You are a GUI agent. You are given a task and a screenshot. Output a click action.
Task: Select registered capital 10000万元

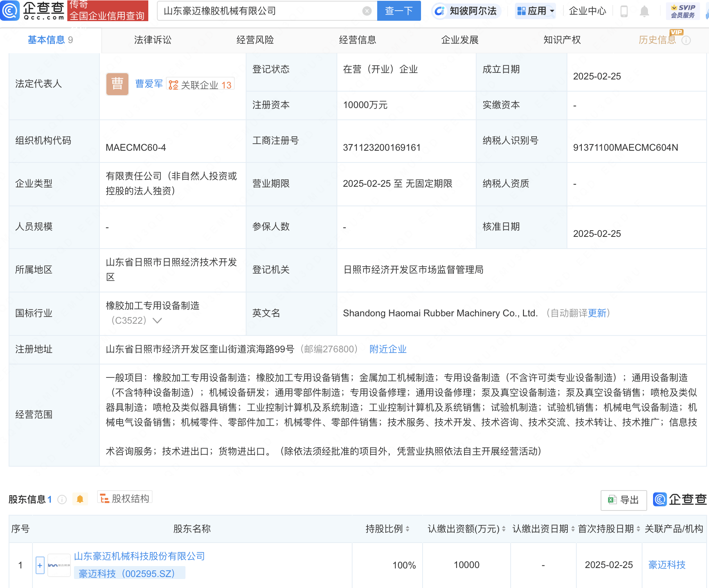[x=365, y=105]
